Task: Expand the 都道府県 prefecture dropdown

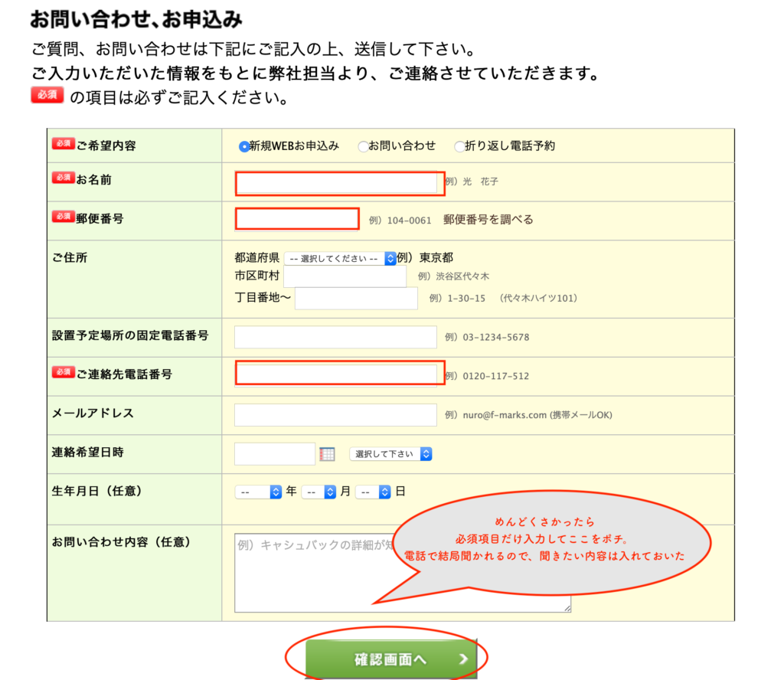Action: pyautogui.click(x=340, y=259)
